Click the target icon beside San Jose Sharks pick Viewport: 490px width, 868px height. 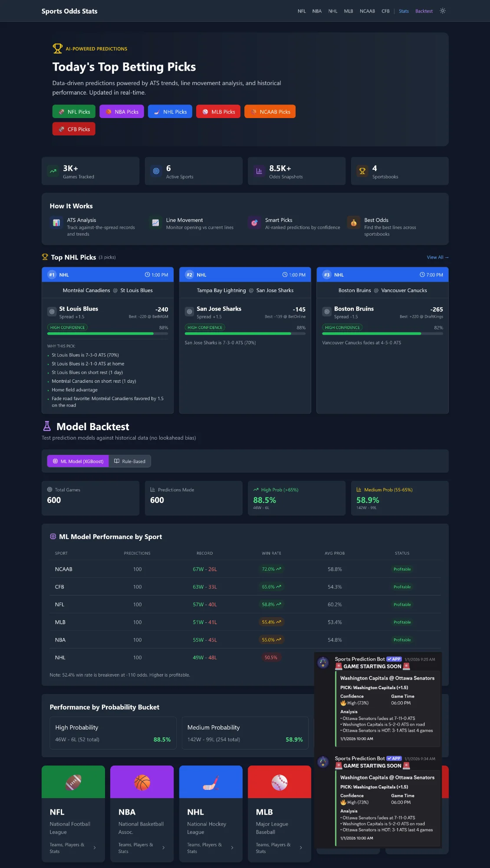[189, 312]
